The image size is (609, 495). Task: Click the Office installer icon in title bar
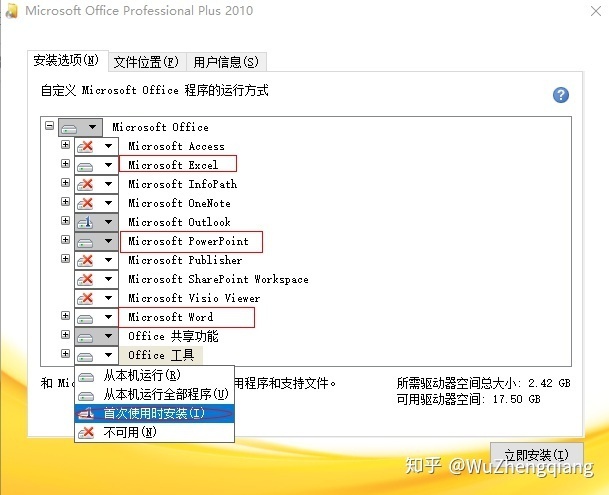click(x=12, y=10)
